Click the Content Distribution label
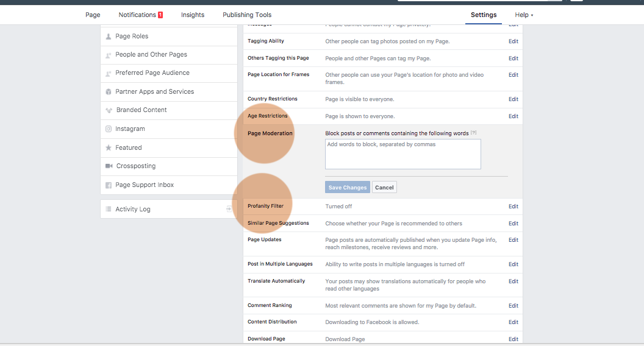The width and height of the screenshot is (644, 346). [x=272, y=322]
